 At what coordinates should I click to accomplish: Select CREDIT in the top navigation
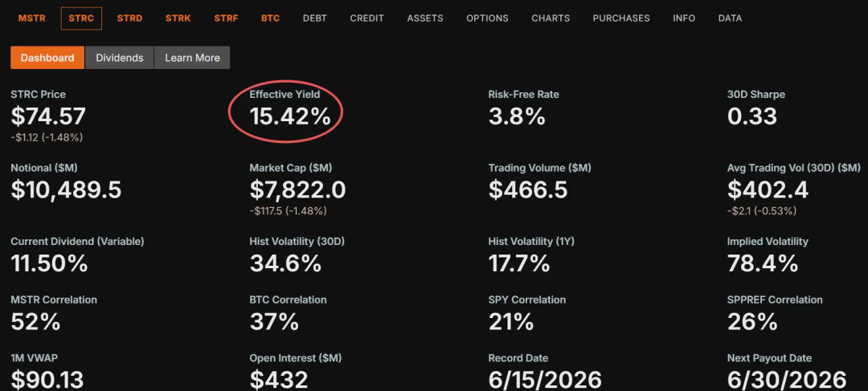[366, 18]
